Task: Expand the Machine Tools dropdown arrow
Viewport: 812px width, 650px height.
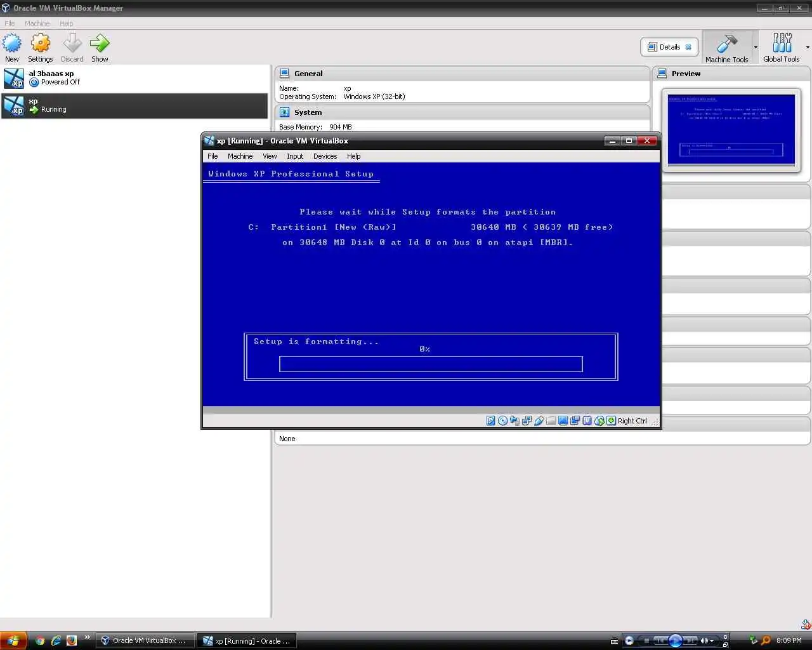Action: tap(756, 47)
